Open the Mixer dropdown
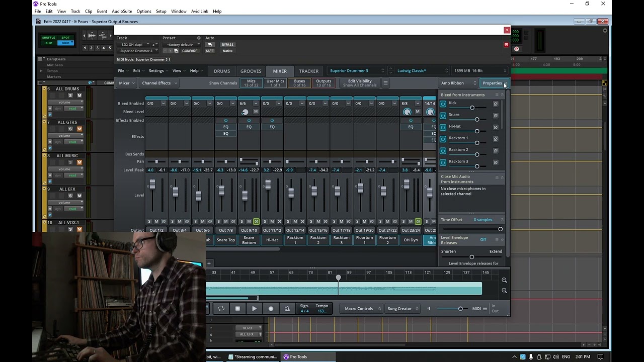Viewport: 644px width, 362px height. pos(127,83)
